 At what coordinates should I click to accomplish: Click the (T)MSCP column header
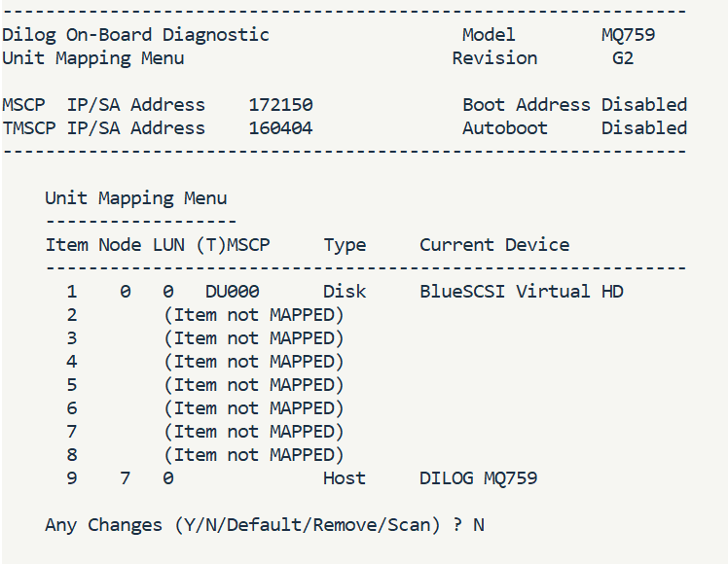pyautogui.click(x=232, y=245)
